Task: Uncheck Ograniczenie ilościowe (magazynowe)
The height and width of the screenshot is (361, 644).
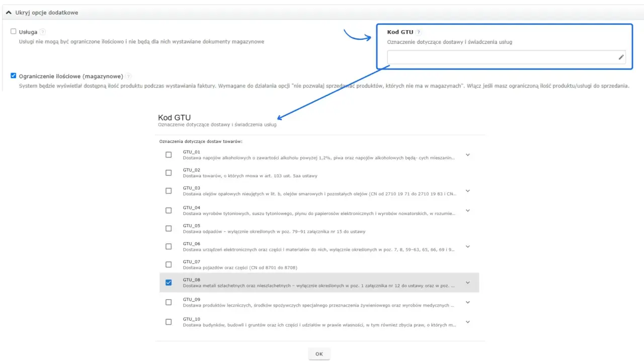Action: (x=14, y=76)
